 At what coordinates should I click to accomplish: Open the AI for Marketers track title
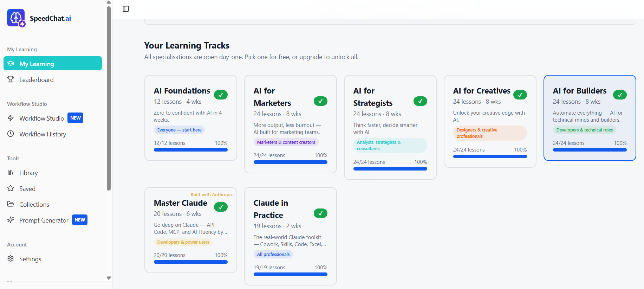point(272,97)
